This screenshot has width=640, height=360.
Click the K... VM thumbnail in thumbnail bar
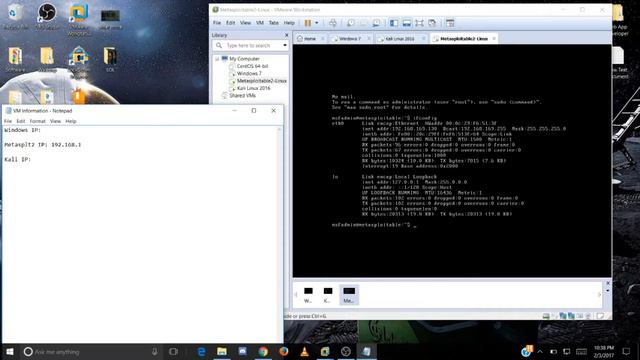coord(328,295)
